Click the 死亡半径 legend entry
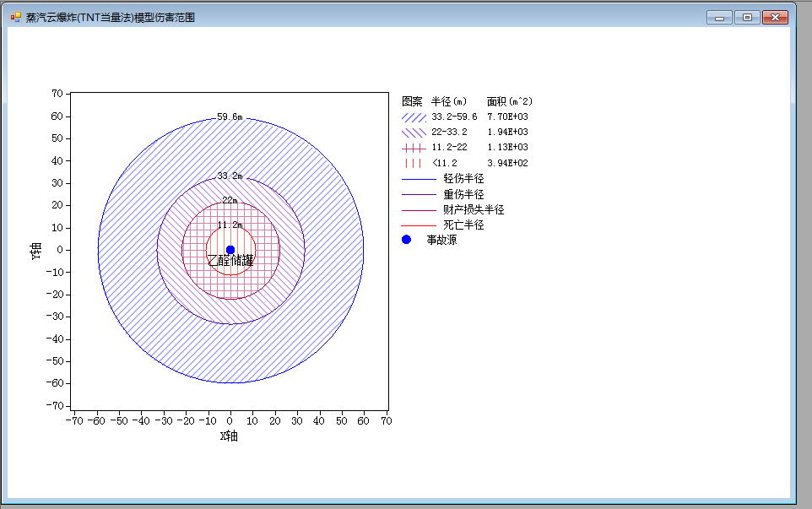The height and width of the screenshot is (509, 812). click(443, 225)
